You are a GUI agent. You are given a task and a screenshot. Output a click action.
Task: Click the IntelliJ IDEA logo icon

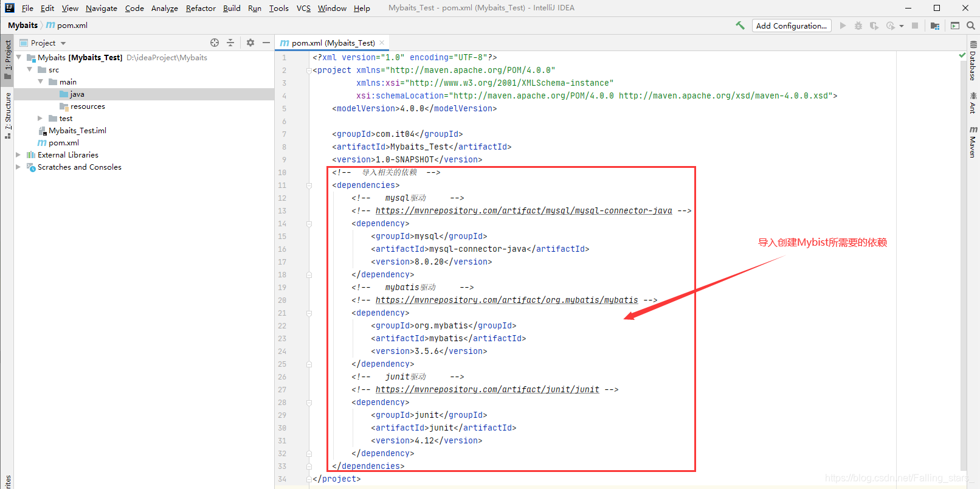pos(9,8)
